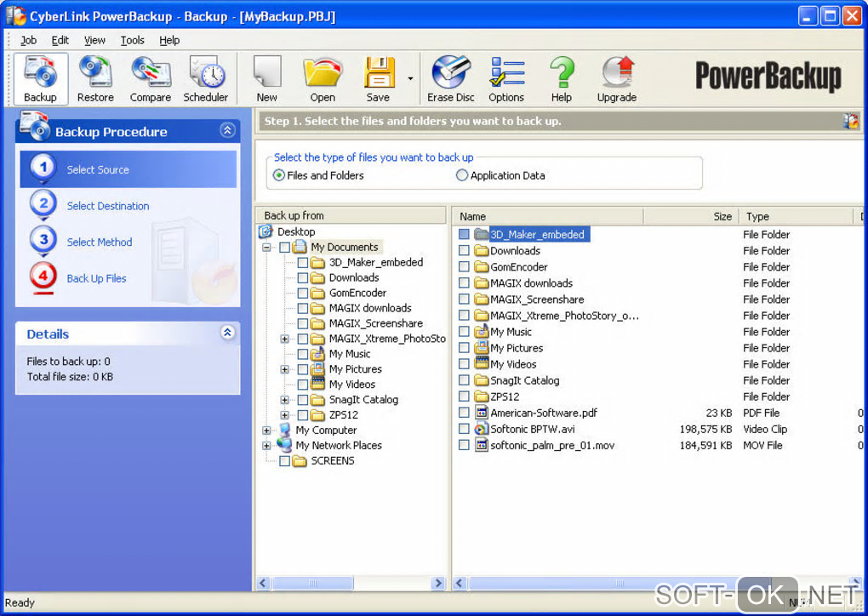Open the View menu
The image size is (868, 616).
(94, 40)
